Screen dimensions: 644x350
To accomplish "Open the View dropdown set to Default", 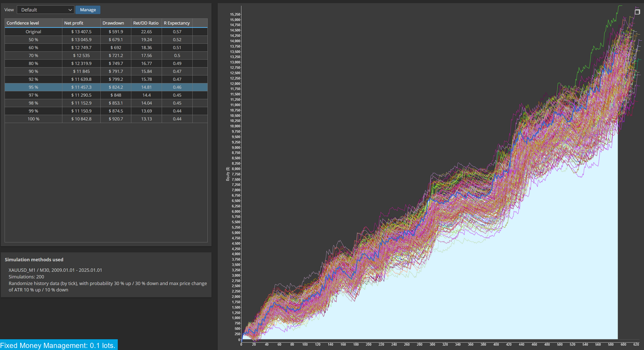I will click(45, 10).
